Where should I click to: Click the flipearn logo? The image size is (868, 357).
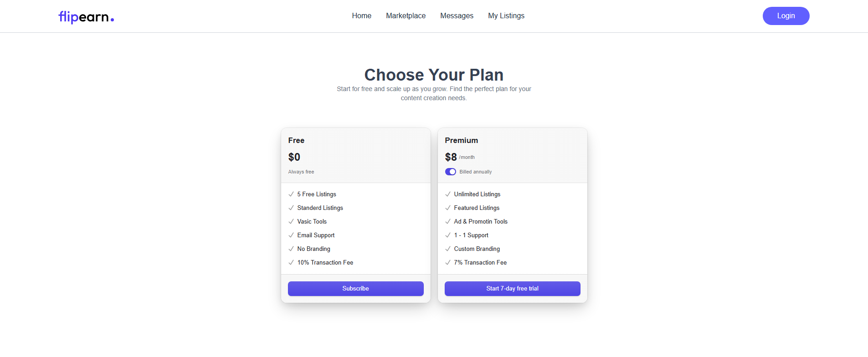[86, 17]
